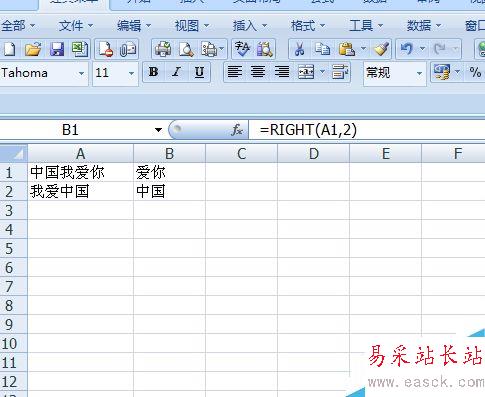Open the 视图 menu
The height and width of the screenshot is (397, 485).
click(x=192, y=26)
